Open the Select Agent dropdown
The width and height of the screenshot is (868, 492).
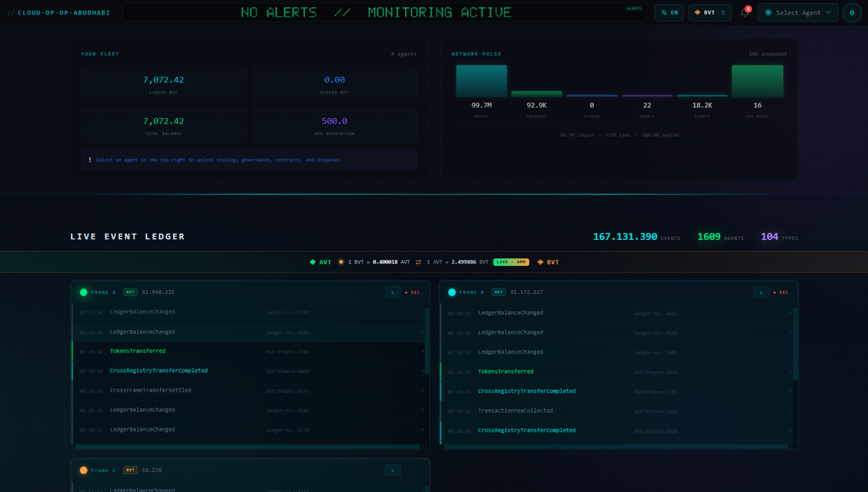point(797,12)
